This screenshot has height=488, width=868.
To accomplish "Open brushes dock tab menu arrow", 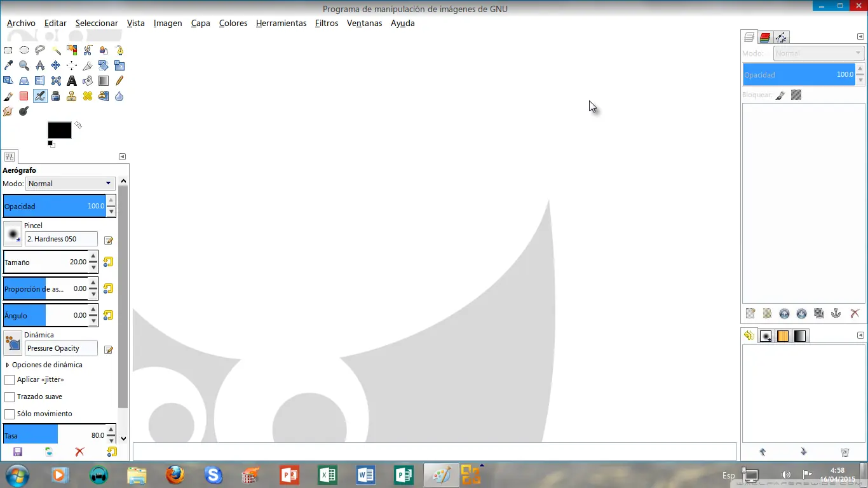I will coord(861,335).
